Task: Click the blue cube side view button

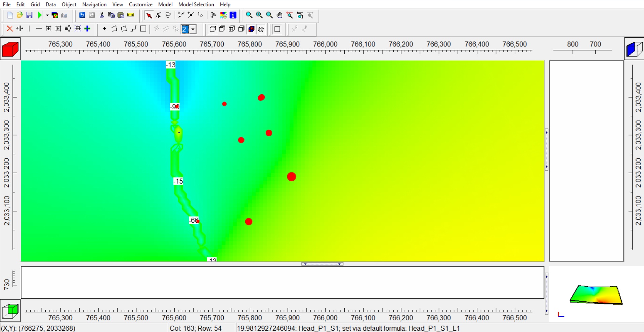Action: click(x=634, y=49)
